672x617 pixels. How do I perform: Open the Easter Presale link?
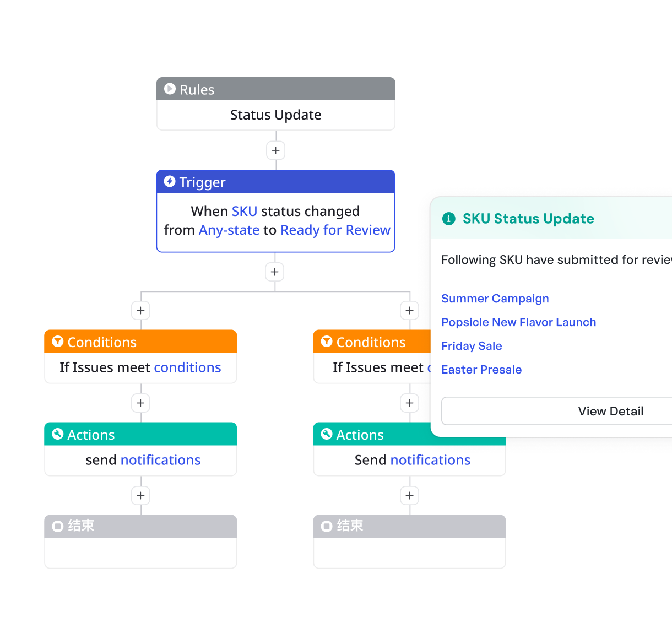point(481,370)
